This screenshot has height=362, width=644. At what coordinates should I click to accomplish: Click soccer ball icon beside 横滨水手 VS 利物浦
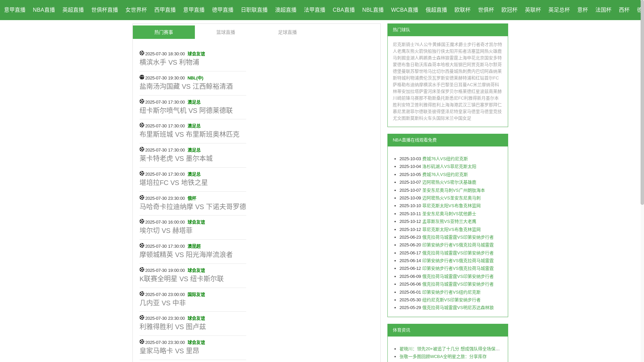pyautogui.click(x=142, y=53)
